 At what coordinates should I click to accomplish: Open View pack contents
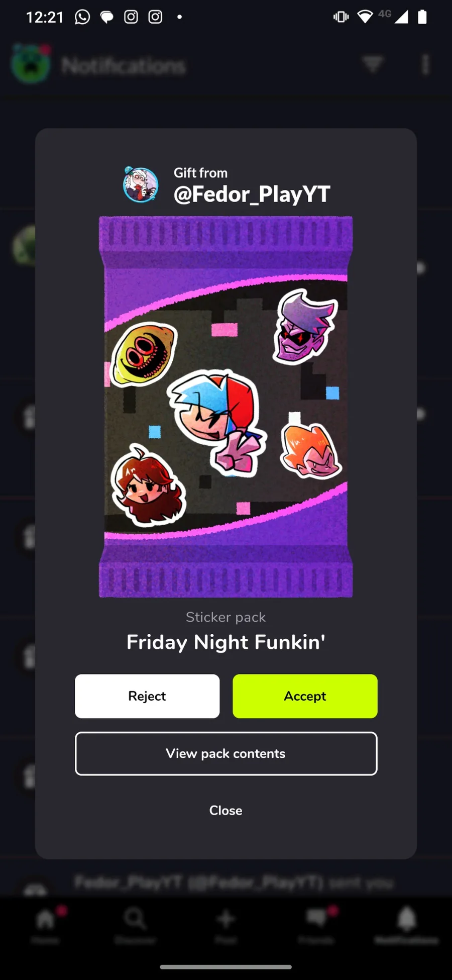tap(226, 753)
